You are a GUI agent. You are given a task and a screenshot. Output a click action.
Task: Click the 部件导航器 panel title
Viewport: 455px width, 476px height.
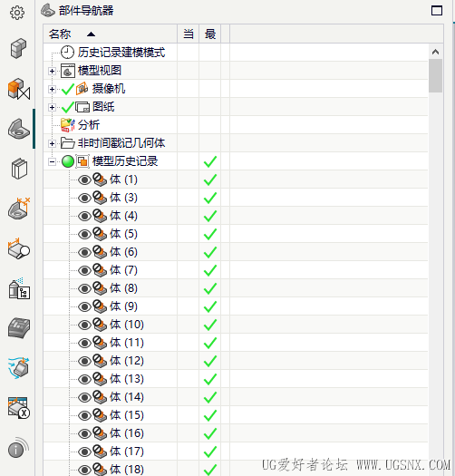[x=86, y=11]
